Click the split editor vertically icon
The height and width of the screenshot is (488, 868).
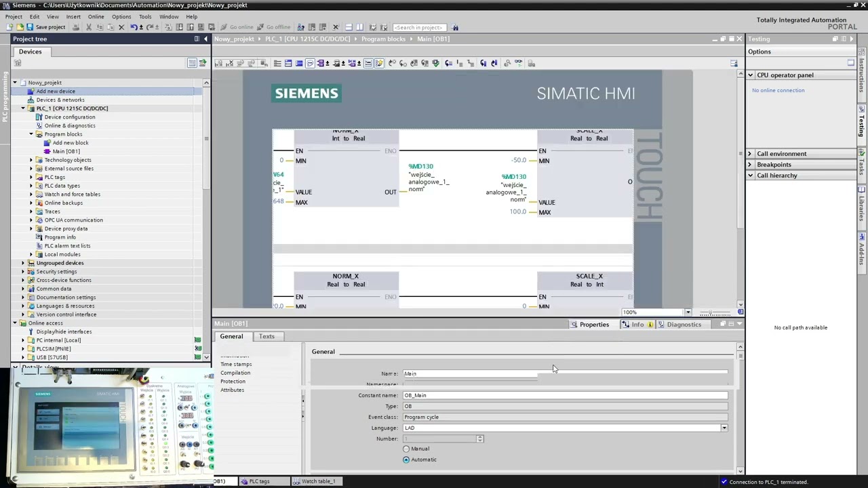click(359, 27)
